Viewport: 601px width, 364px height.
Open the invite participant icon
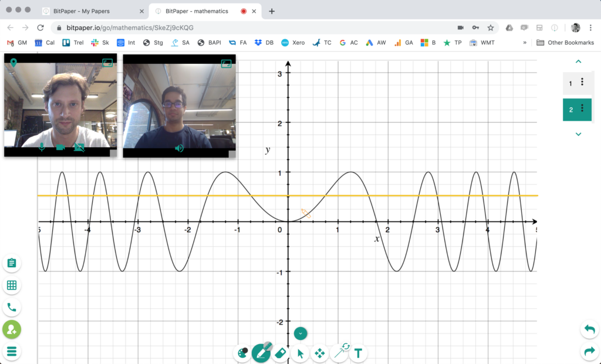pyautogui.click(x=12, y=329)
